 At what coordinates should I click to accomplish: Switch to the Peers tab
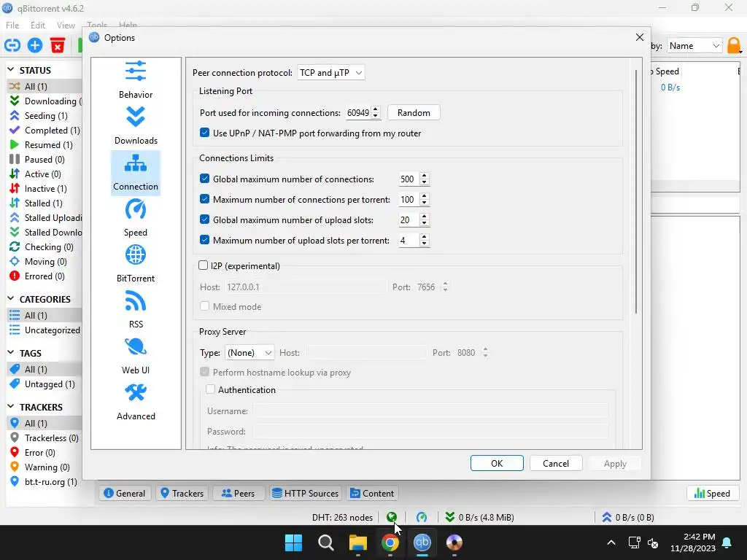click(x=239, y=494)
